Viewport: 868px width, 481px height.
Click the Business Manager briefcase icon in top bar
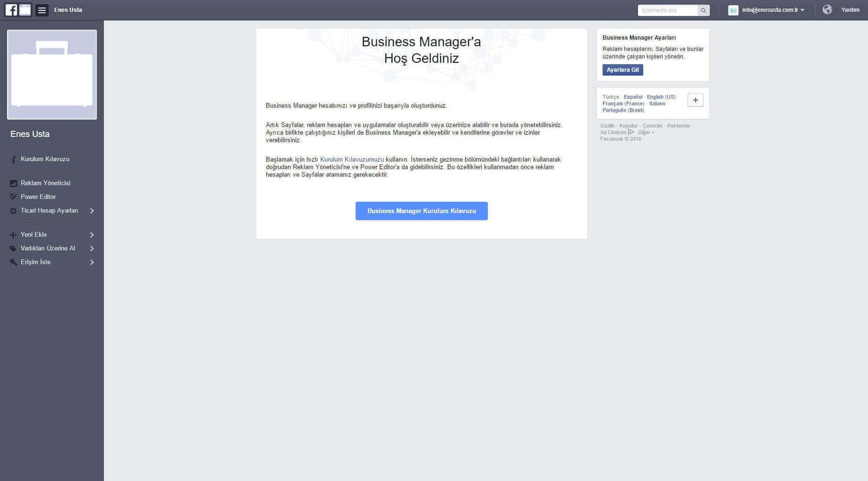click(x=25, y=10)
